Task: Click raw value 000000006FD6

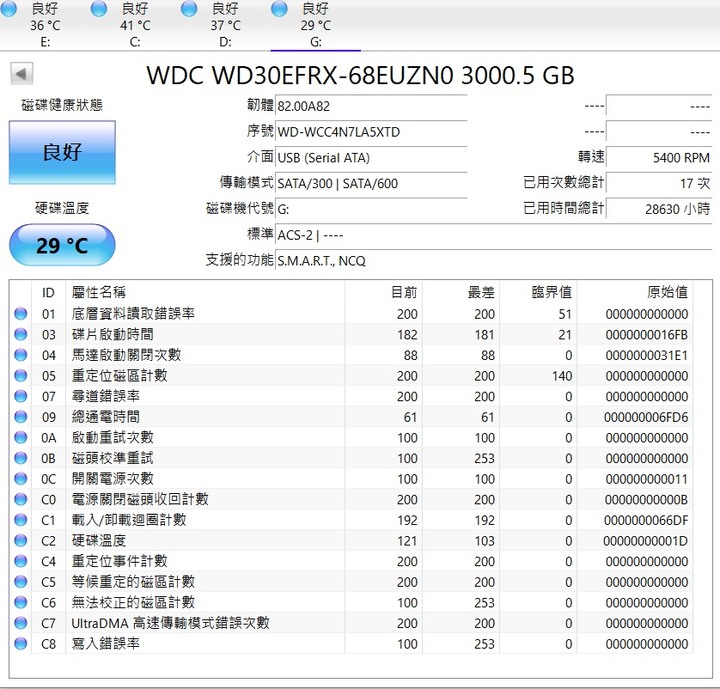Action: coord(646,417)
